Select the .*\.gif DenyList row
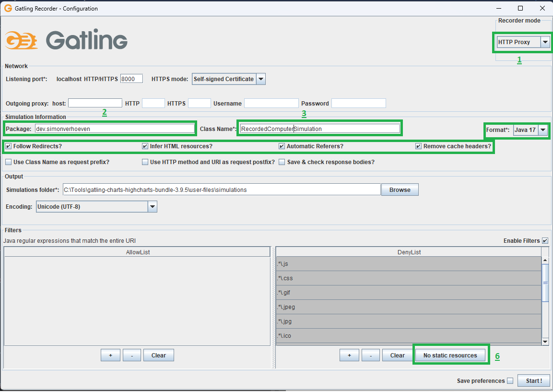553x392 pixels. pyautogui.click(x=409, y=293)
